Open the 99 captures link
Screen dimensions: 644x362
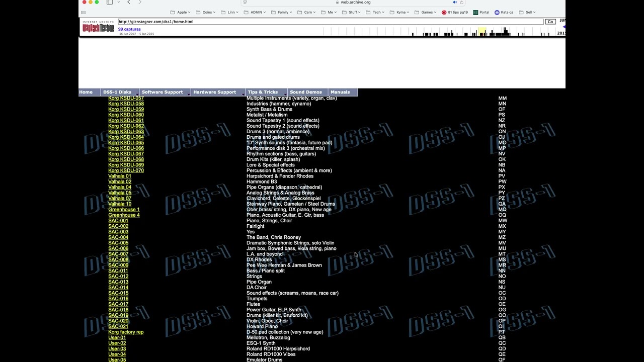129,29
